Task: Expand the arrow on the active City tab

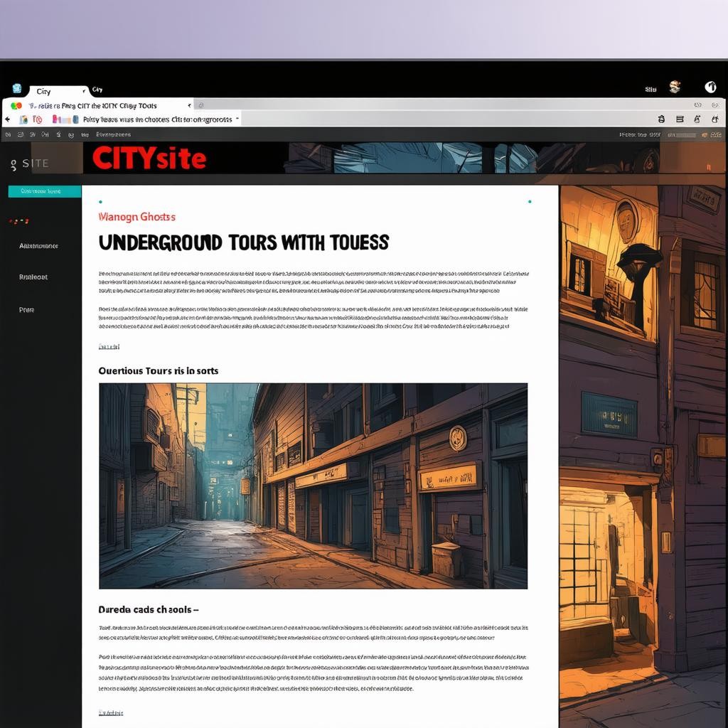Action: (x=85, y=90)
